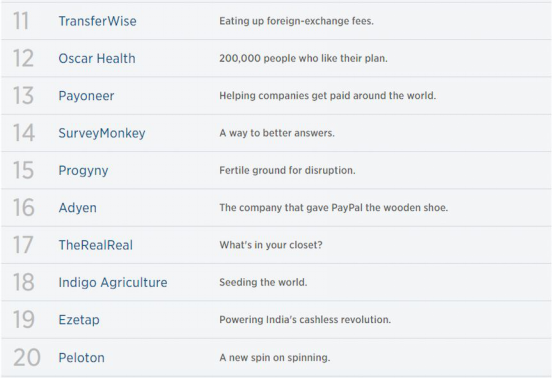Click 'Powering India's cashless revolution' text
This screenshot has height=378, width=552.
coord(305,320)
